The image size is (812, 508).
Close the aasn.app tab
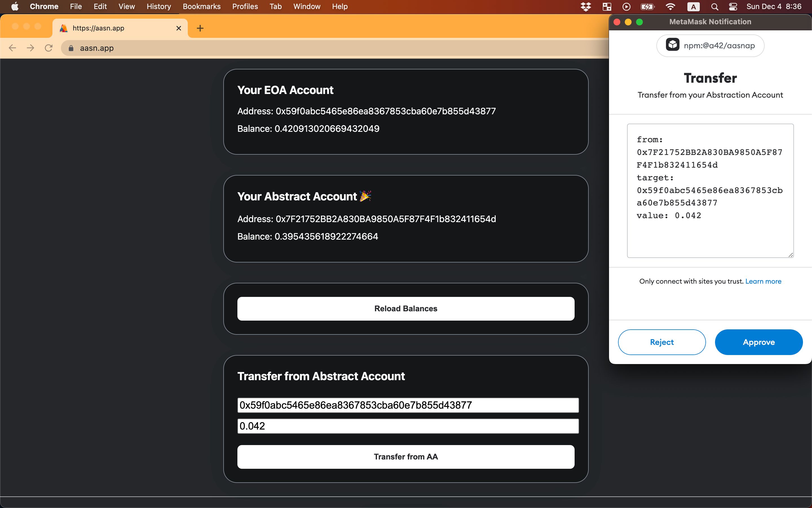tap(179, 28)
